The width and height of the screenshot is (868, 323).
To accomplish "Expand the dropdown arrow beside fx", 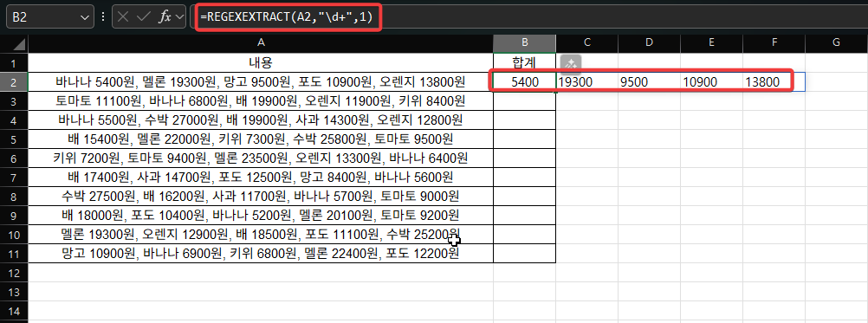I will pyautogui.click(x=178, y=17).
